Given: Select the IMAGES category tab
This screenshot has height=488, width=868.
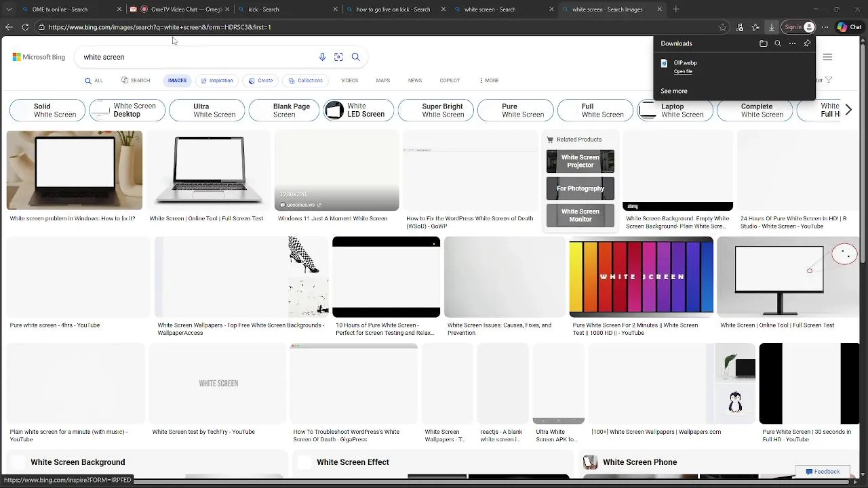Looking at the screenshot, I should (177, 80).
